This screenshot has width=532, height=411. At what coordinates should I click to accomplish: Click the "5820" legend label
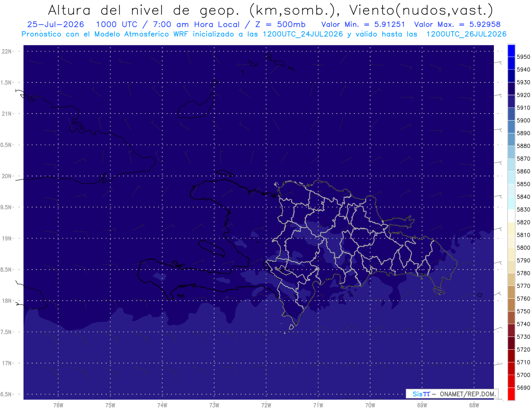coord(524,222)
